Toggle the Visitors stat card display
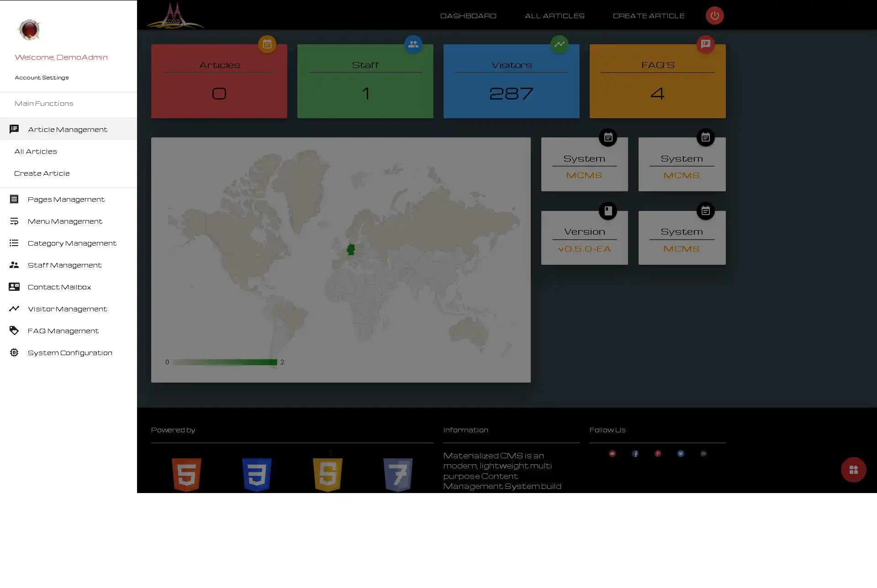The height and width of the screenshot is (588, 877). point(559,44)
